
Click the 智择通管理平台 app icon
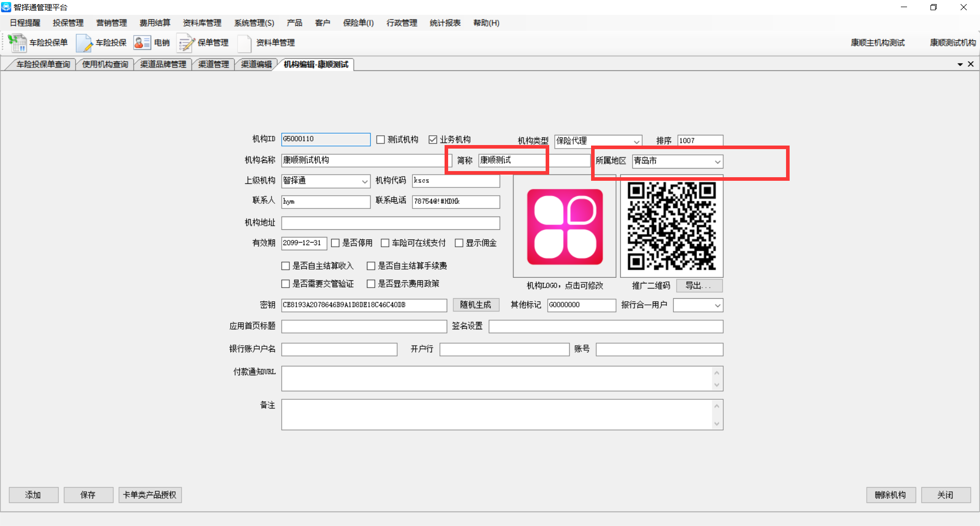pyautogui.click(x=6, y=7)
